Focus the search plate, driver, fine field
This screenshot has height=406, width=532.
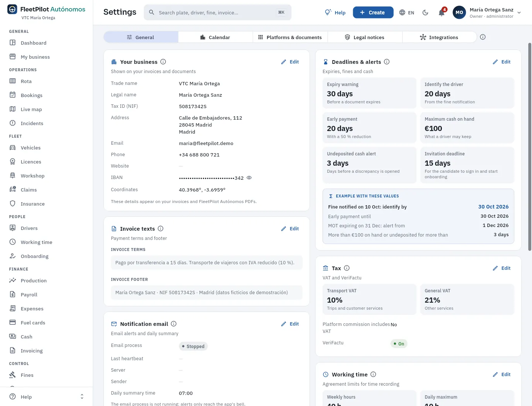click(218, 13)
